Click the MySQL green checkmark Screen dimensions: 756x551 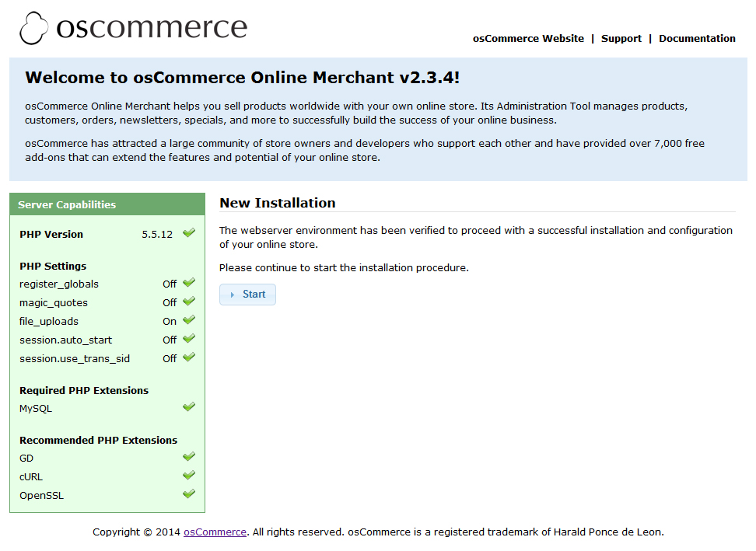point(189,407)
